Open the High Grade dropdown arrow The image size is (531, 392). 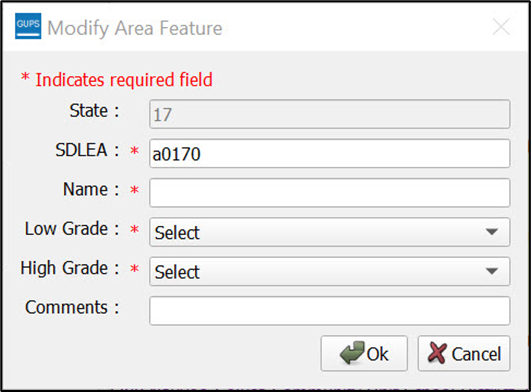click(x=491, y=271)
